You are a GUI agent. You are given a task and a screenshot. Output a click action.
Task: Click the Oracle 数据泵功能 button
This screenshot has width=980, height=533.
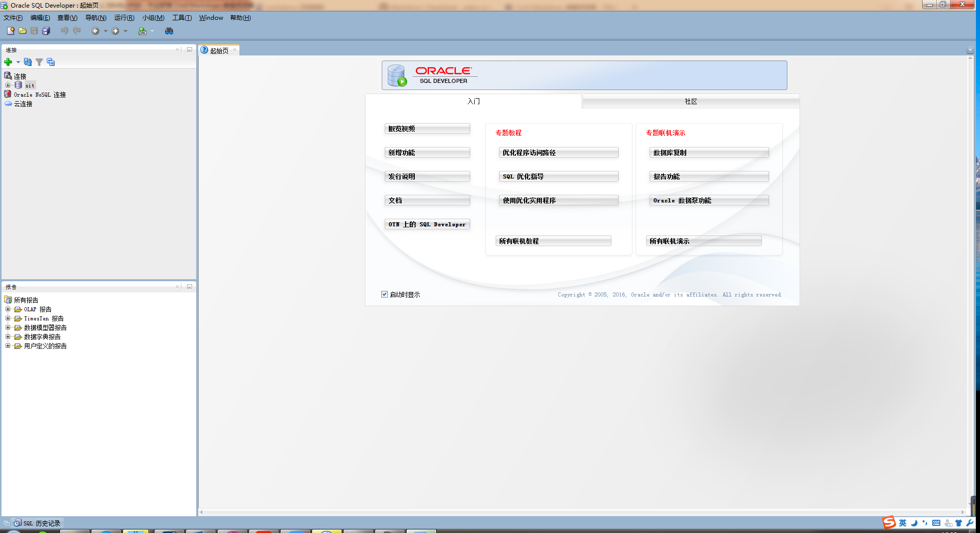(x=709, y=200)
